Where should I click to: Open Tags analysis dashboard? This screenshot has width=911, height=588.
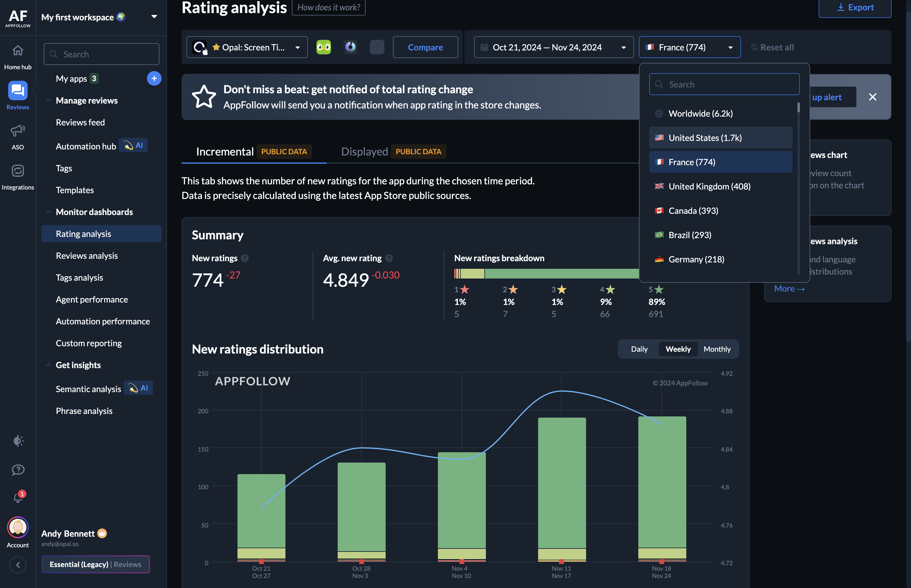pyautogui.click(x=79, y=278)
